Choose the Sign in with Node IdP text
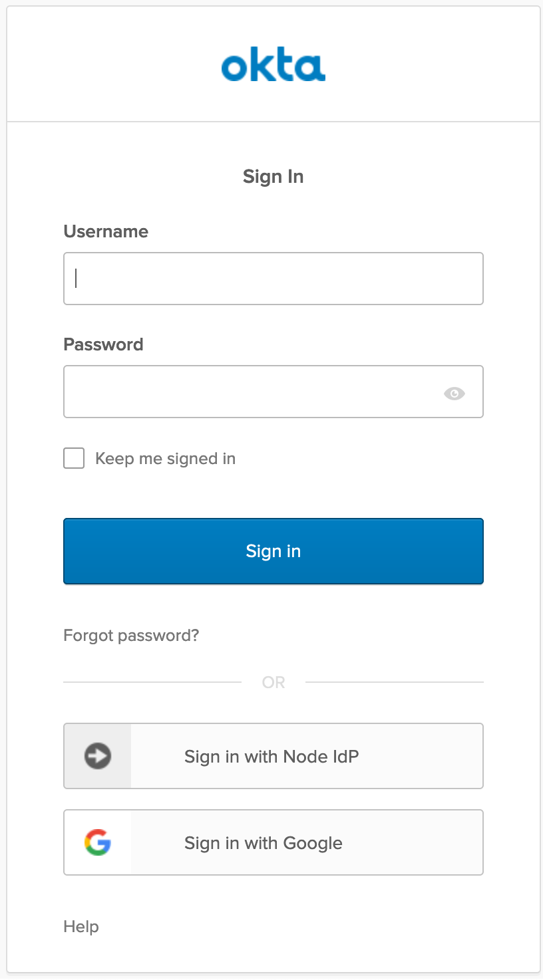This screenshot has height=980, width=543. click(271, 757)
